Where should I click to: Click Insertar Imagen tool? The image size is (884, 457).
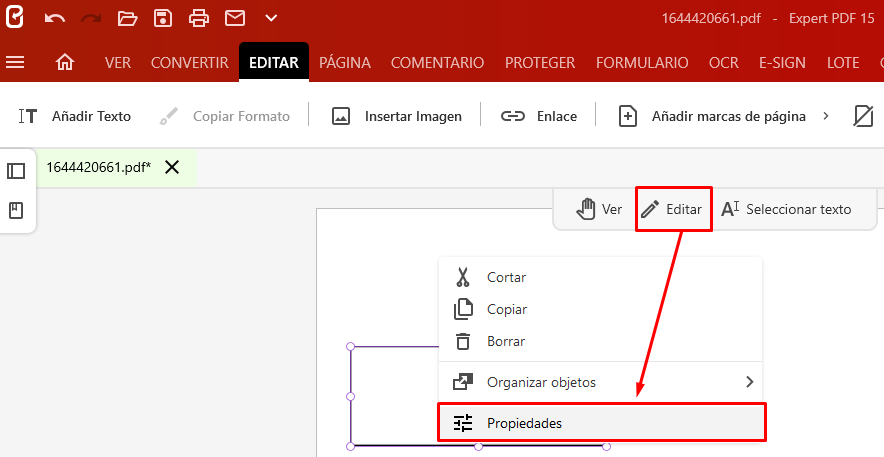(396, 116)
